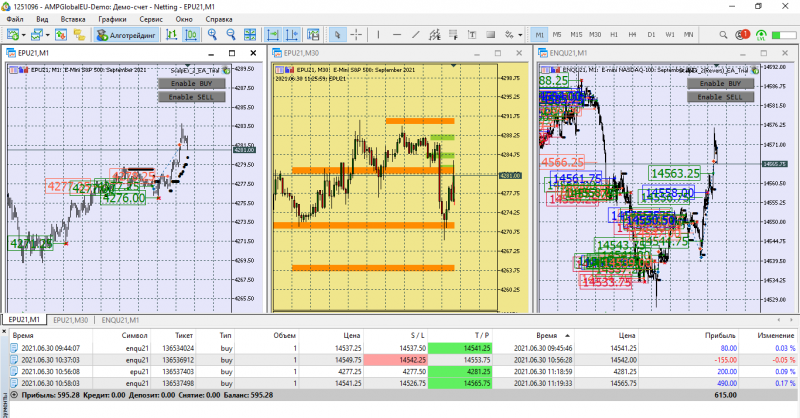
Task: Tile chart windows with grid icon
Action: (x=250, y=35)
